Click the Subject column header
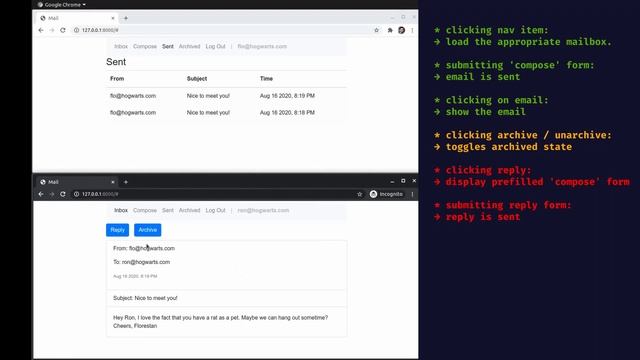Screen dimensions: 640x360 [x=197, y=78]
